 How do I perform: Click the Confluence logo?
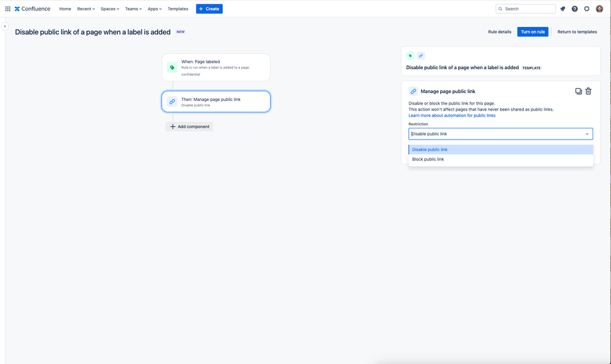tap(32, 9)
